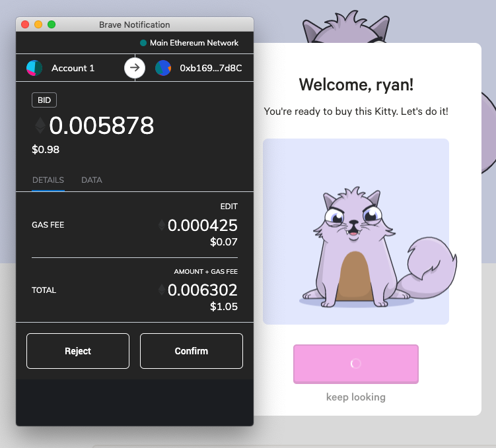Viewport: 496px width, 448px height.
Task: Click the bid amount 0.005878
Action: click(102, 125)
